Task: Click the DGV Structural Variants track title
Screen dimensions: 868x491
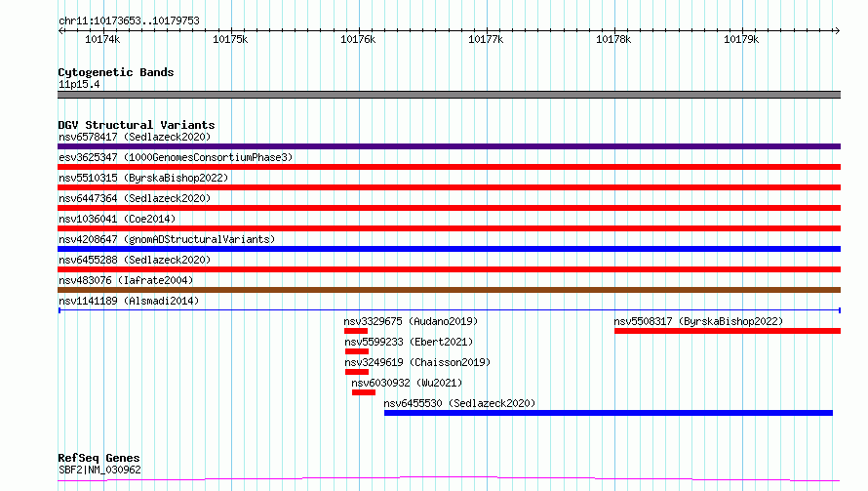Action: pyautogui.click(x=137, y=125)
